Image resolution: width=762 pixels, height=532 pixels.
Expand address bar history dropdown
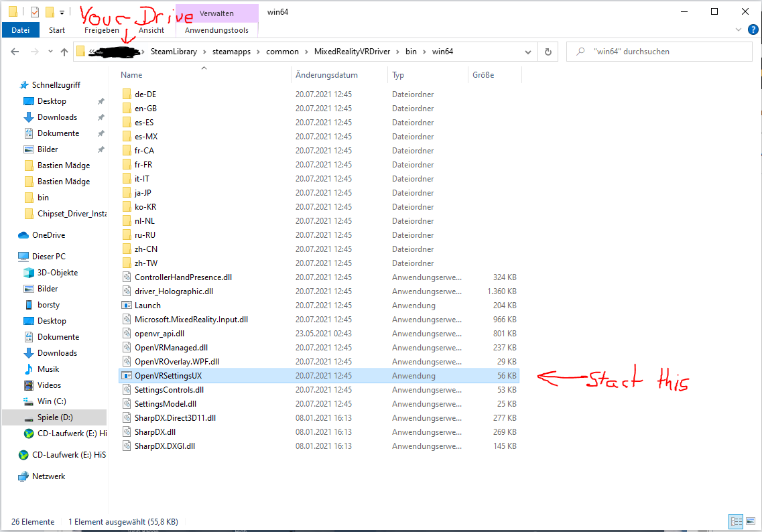pyautogui.click(x=527, y=52)
